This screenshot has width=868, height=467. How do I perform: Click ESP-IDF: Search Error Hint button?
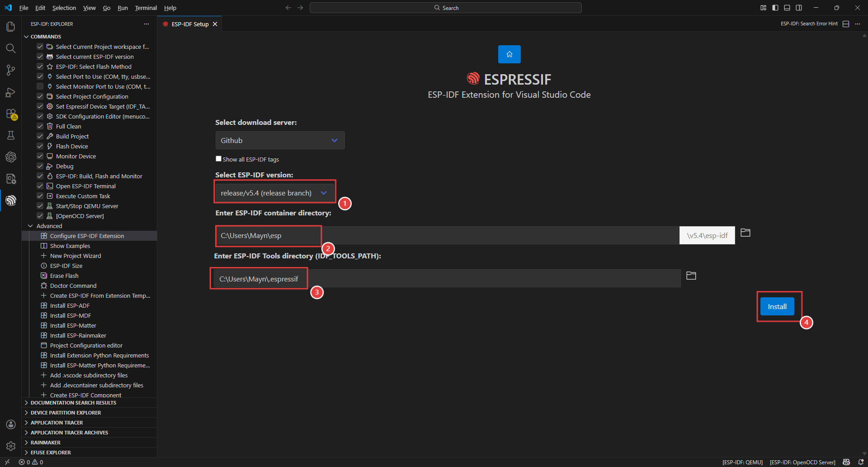point(809,24)
